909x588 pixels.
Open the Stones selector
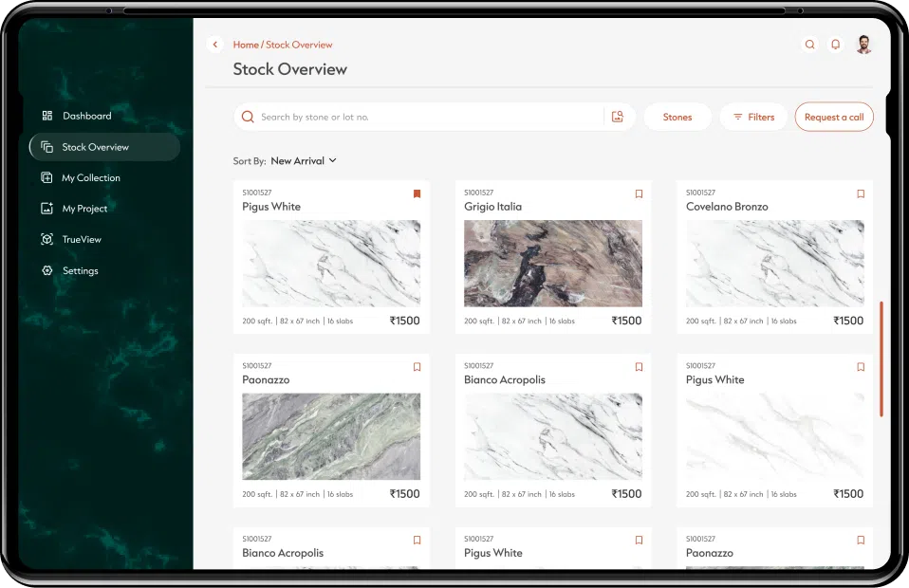tap(677, 118)
